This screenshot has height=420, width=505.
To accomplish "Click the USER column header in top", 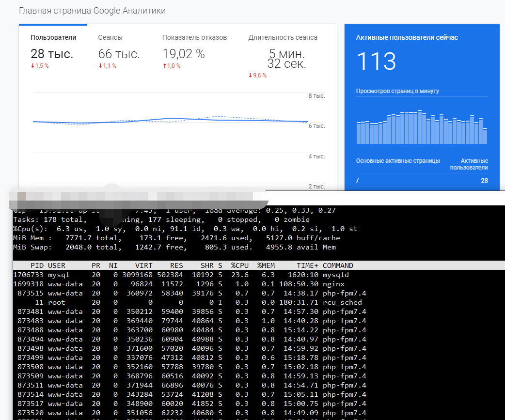I will (56, 265).
